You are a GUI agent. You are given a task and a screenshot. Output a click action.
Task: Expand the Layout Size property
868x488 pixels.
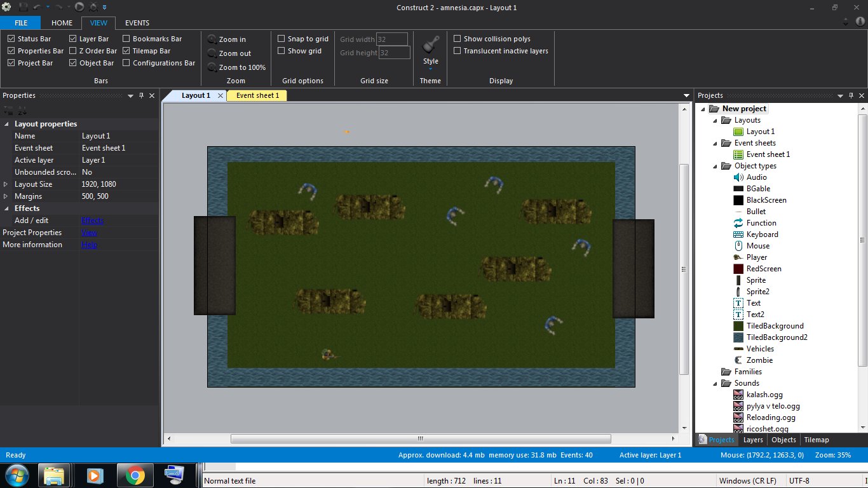pyautogui.click(x=6, y=184)
